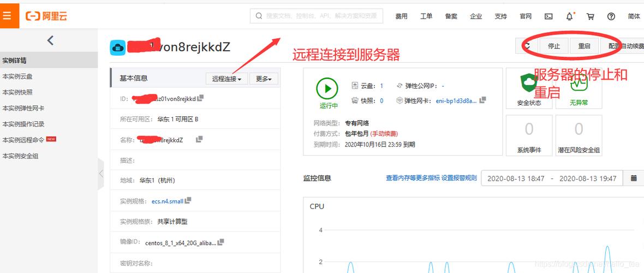
Task: Open 本实例云盘 sidebar item
Action: 49,76
